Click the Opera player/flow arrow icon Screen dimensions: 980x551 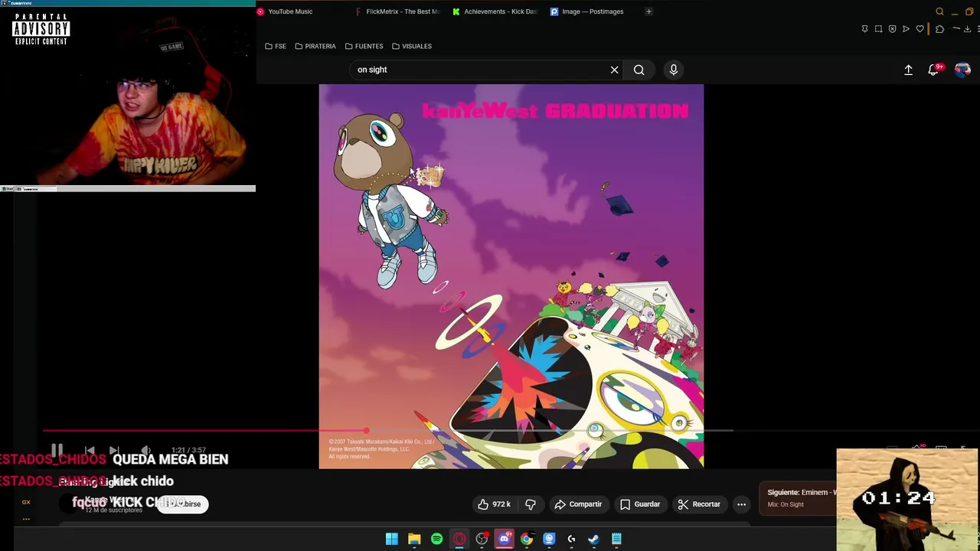(x=906, y=29)
